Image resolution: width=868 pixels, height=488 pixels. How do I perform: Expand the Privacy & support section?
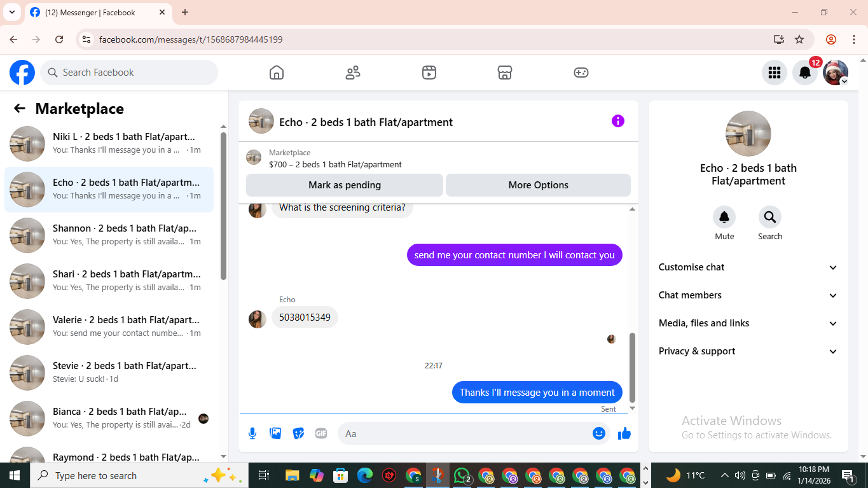tap(748, 351)
